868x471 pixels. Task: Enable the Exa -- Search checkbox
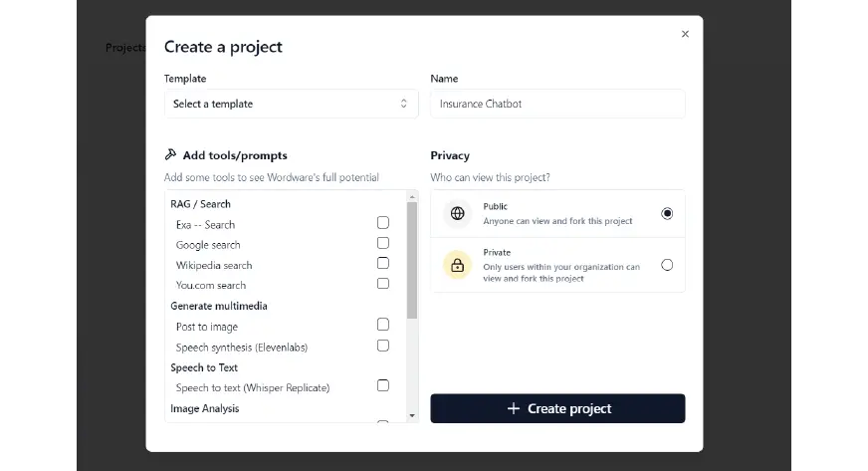[383, 222]
